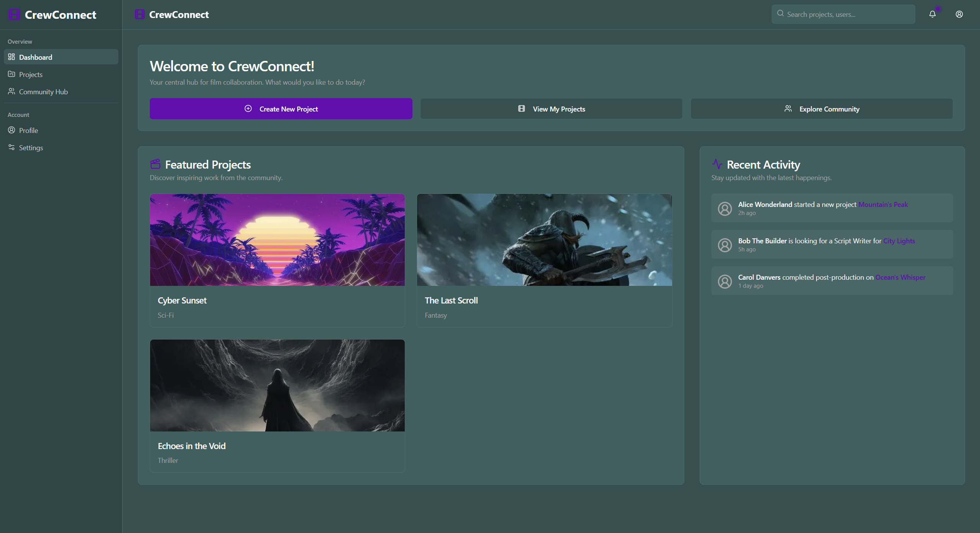Click Carol Danvers' avatar icon
This screenshot has width=980, height=533.
[x=725, y=281]
